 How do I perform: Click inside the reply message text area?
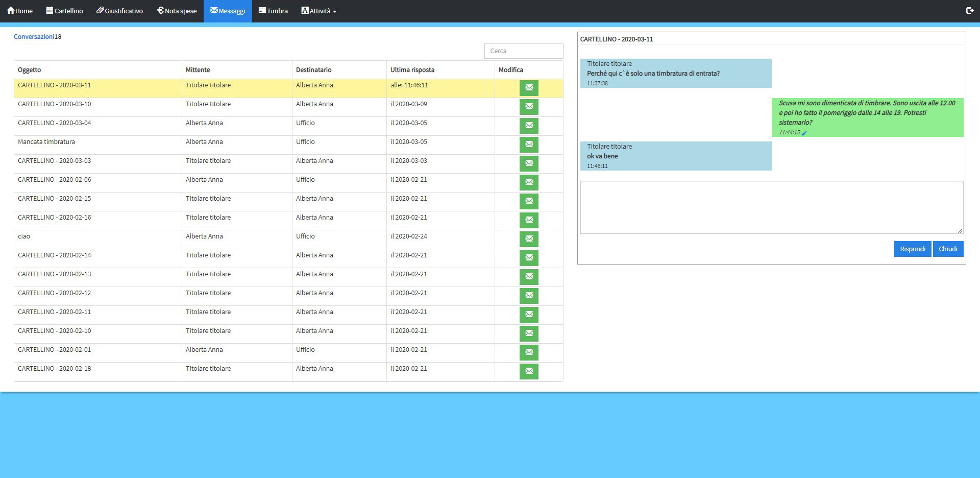772,207
